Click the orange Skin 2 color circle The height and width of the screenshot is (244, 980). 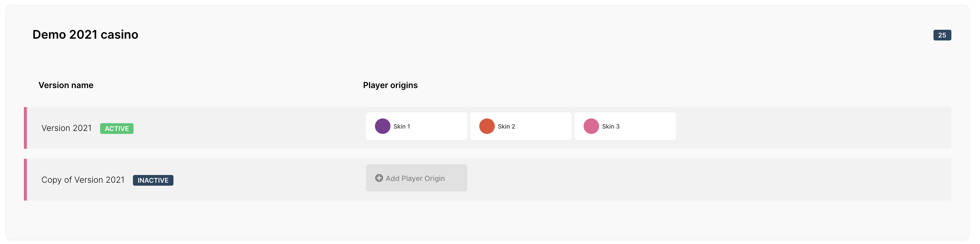point(487,126)
